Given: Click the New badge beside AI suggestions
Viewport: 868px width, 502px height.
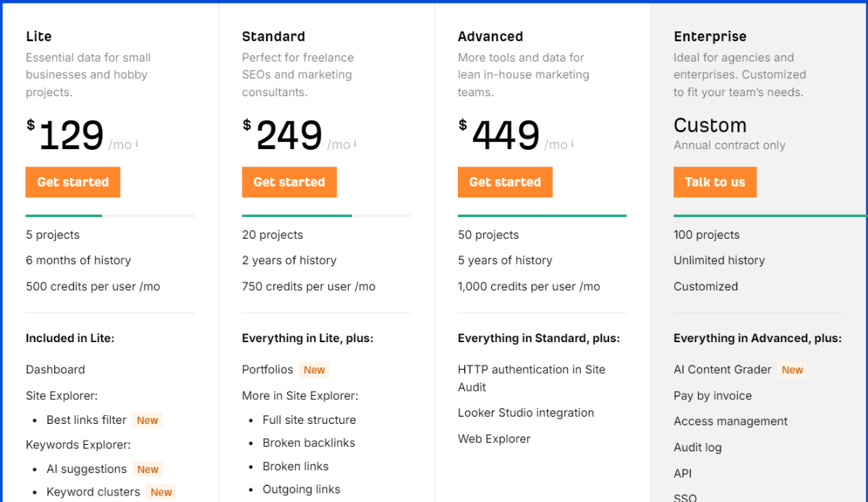Looking at the screenshot, I should coord(148,469).
